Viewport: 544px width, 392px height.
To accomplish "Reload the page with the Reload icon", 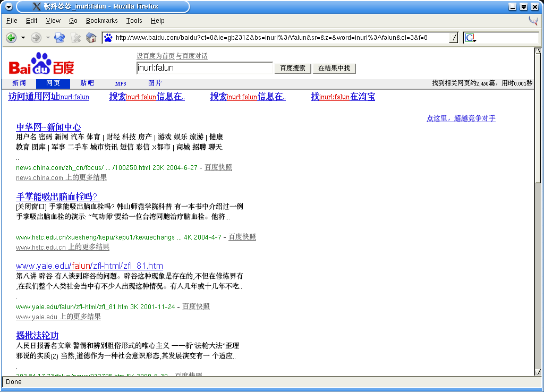I will pyautogui.click(x=59, y=38).
